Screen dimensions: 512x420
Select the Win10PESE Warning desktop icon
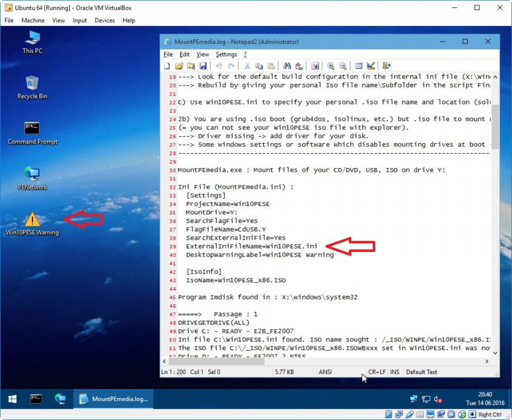(x=33, y=224)
